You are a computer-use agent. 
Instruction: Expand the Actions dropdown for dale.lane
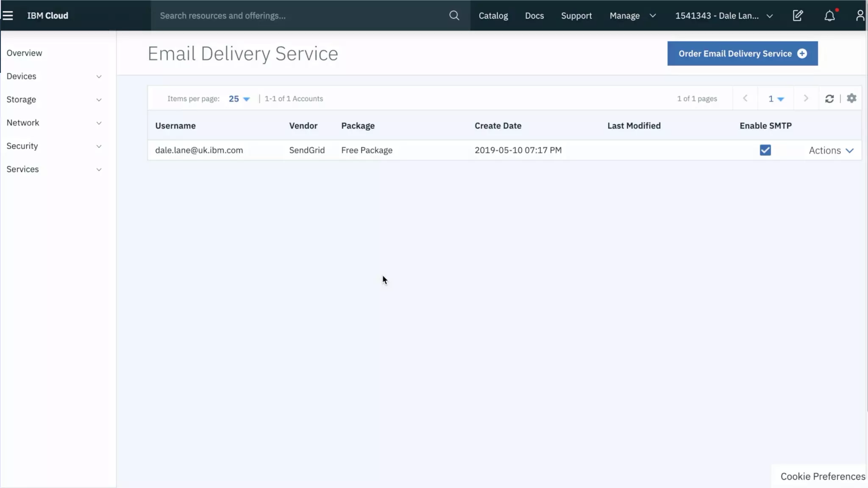[x=831, y=150]
